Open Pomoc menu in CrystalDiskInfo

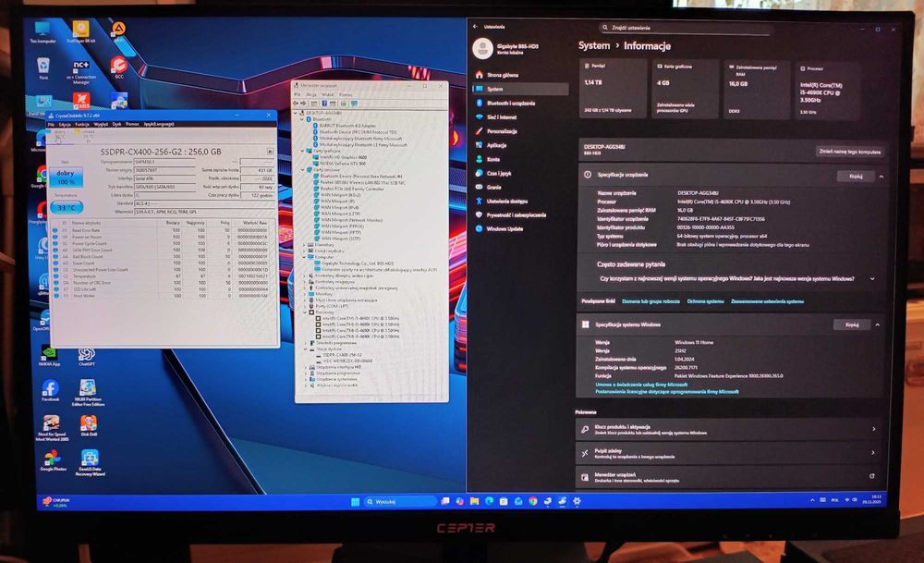[x=132, y=125]
